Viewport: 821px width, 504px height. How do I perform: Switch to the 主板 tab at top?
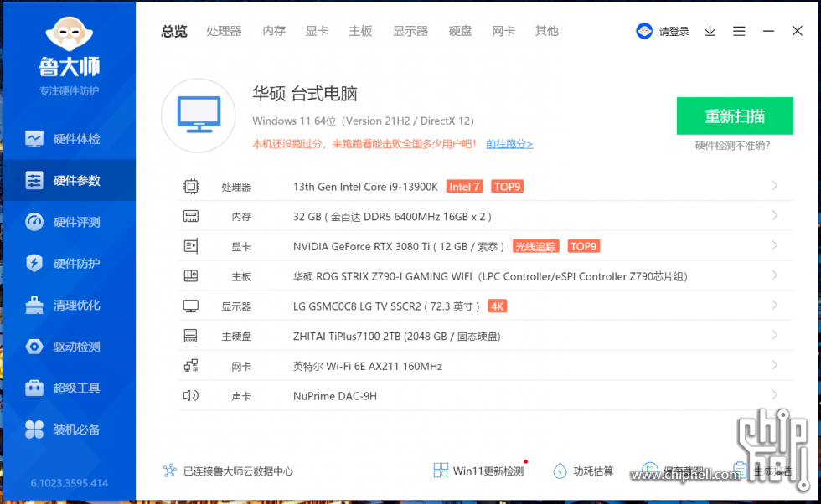(361, 32)
